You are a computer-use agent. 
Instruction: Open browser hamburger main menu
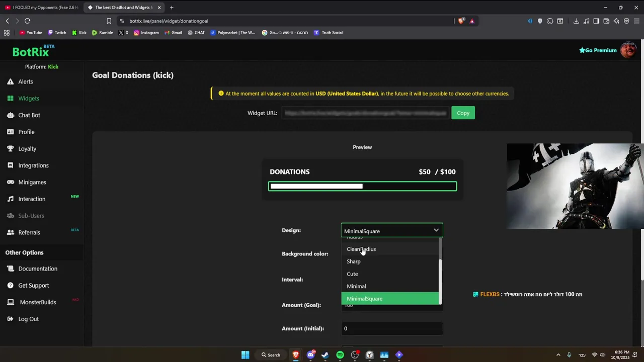click(636, 21)
